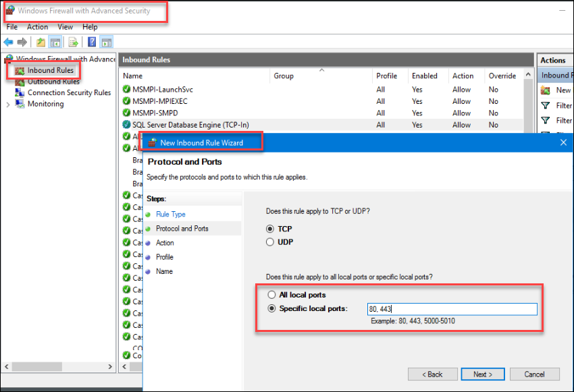Click the firewall icon in the wizard title bar
Image resolution: width=574 pixels, height=392 pixels.
pyautogui.click(x=153, y=142)
